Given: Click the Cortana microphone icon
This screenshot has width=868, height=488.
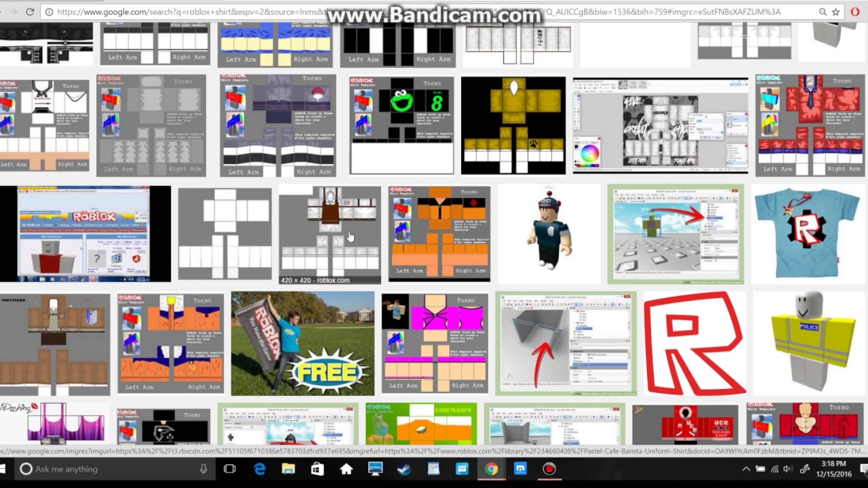Looking at the screenshot, I should coord(203,469).
